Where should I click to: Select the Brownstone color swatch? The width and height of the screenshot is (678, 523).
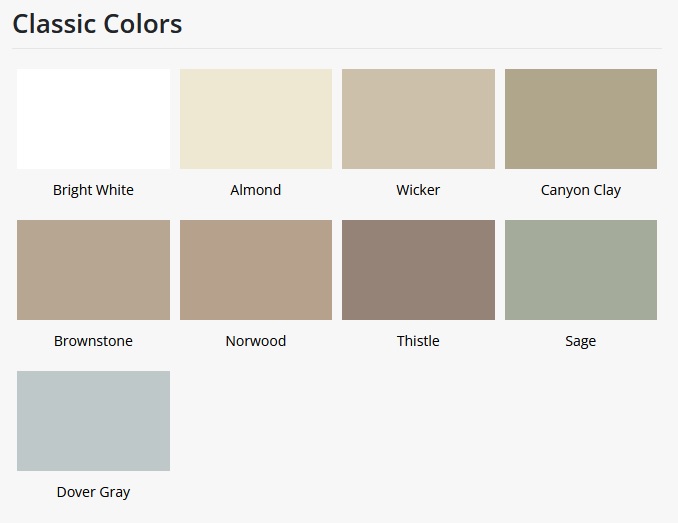tap(93, 270)
